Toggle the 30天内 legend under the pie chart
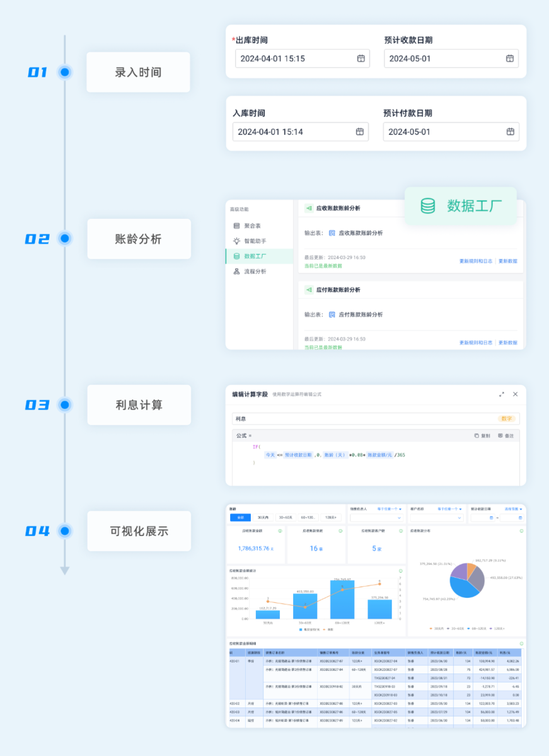This screenshot has width=549, height=756. click(436, 628)
